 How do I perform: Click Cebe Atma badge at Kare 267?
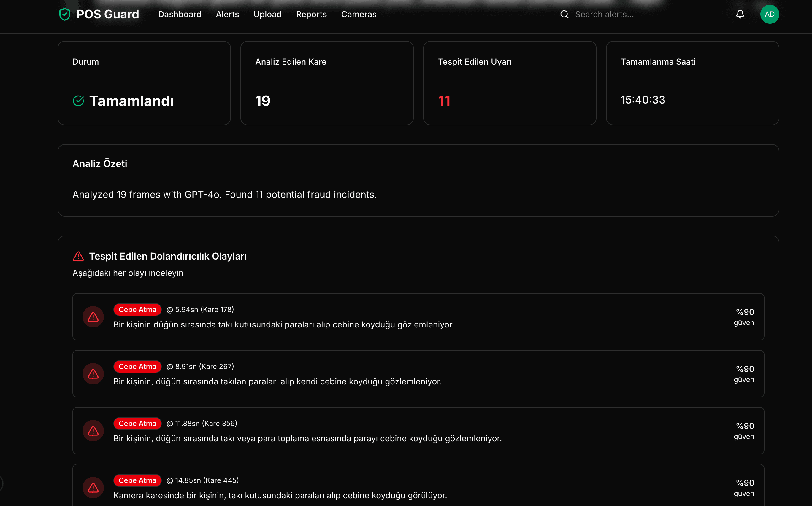point(137,366)
